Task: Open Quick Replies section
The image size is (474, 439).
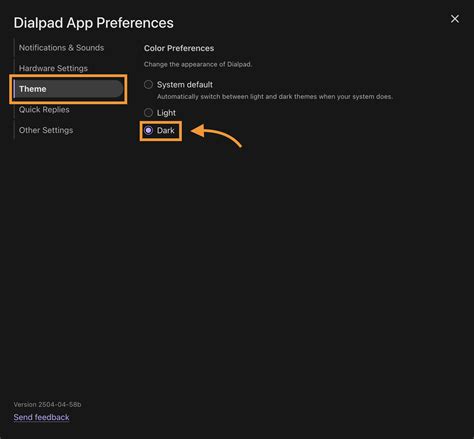Action: pos(44,110)
